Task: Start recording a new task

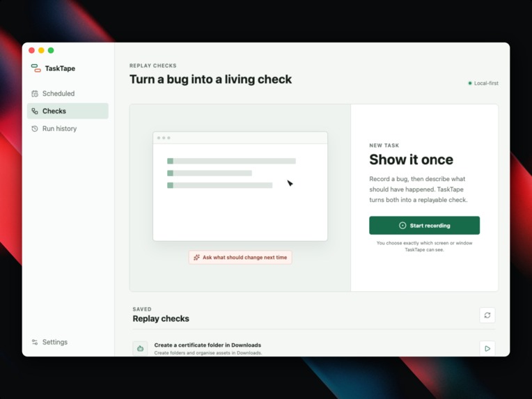Action: click(425, 226)
